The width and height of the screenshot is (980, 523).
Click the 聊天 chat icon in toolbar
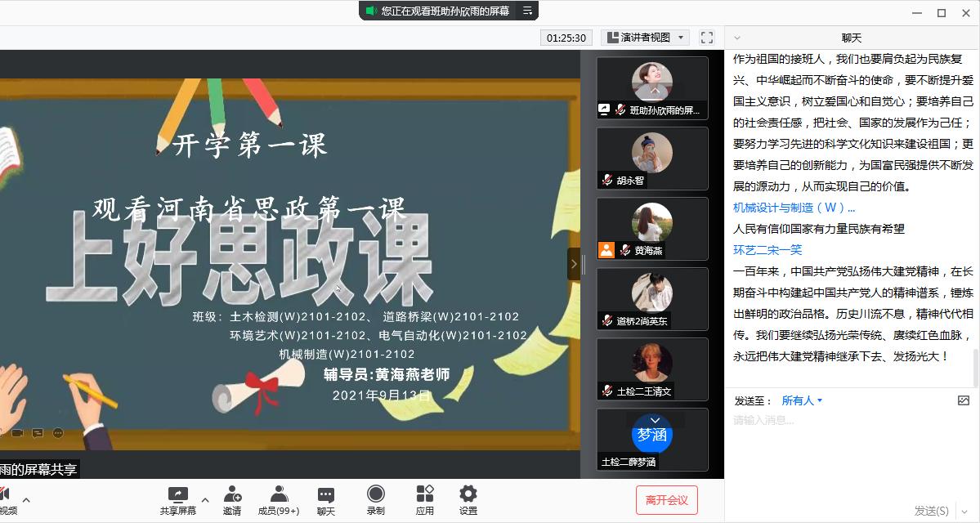(325, 495)
